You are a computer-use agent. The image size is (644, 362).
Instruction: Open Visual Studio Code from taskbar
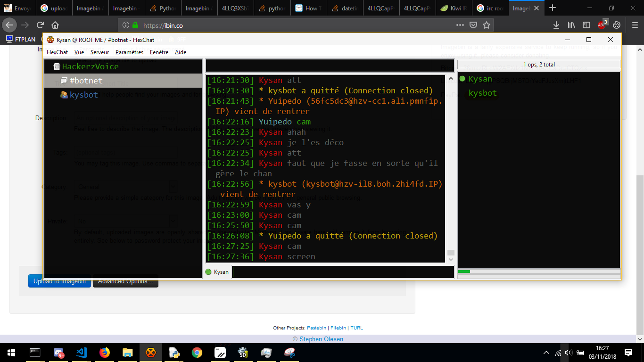(x=82, y=352)
